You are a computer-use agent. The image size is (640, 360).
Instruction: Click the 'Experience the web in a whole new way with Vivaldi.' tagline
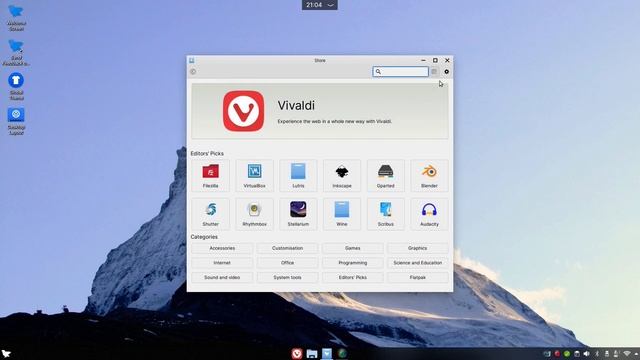pos(335,121)
